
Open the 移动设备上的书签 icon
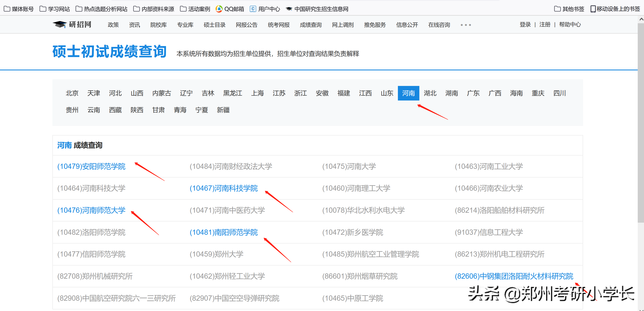593,8
